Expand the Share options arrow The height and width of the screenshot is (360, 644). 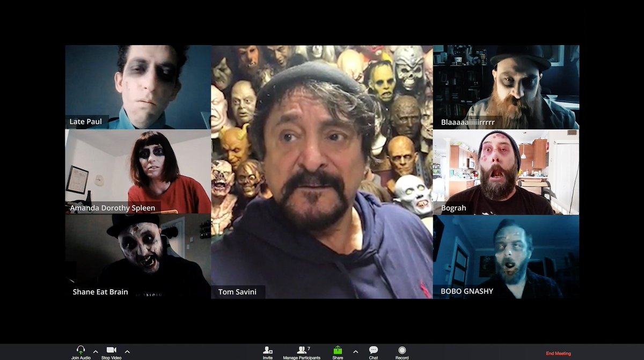[355, 351]
